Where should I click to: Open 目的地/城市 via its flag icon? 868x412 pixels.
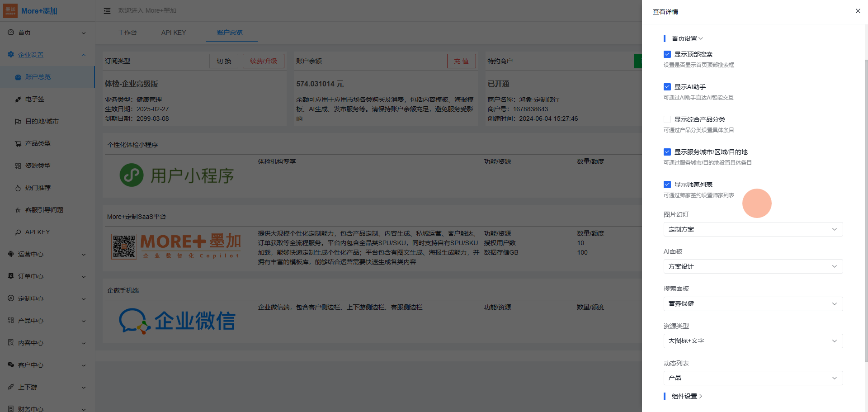18,122
